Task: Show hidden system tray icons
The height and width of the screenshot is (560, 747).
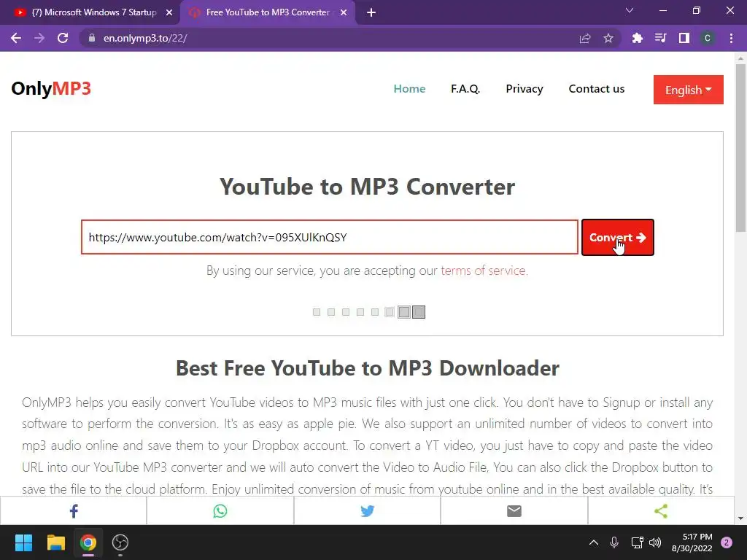Action: pos(594,542)
